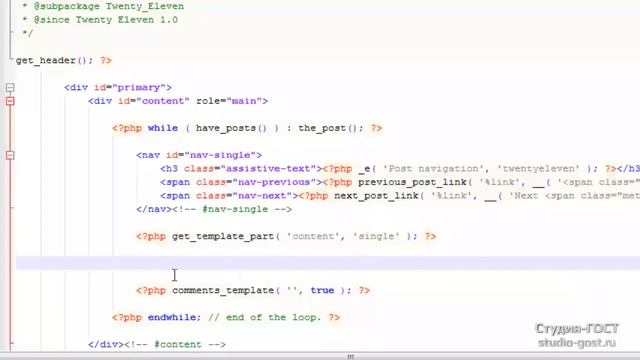Click the 'while' keyword
Viewport: 640px width, 360px height.
click(162, 128)
